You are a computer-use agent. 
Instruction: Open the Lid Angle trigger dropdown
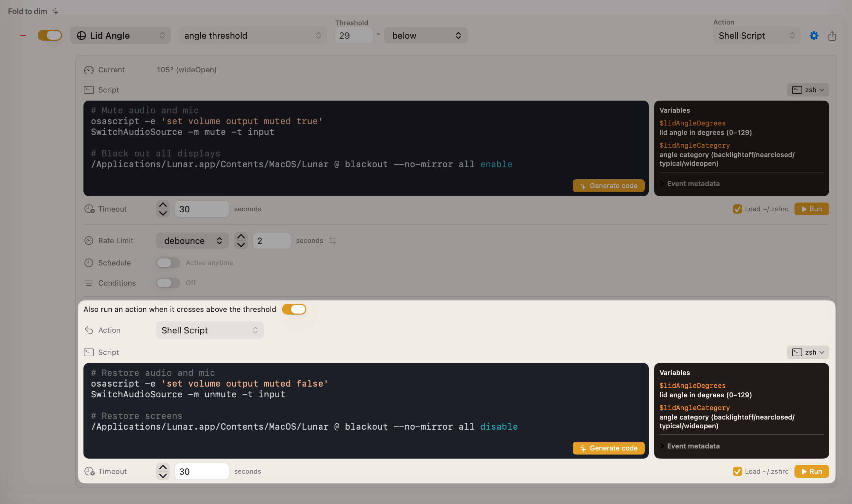120,36
